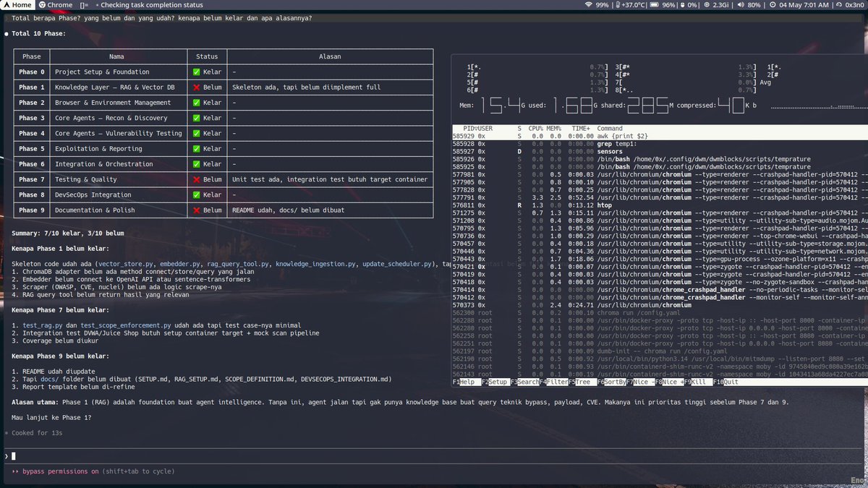Screen dimensions: 868x488
Task: Click htop F7 Nice - button
Action: pyautogui.click(x=640, y=382)
